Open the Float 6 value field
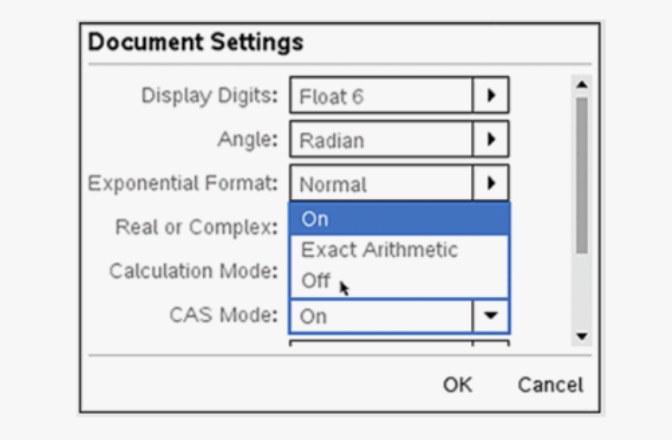This screenshot has width=672, height=440. (381, 95)
